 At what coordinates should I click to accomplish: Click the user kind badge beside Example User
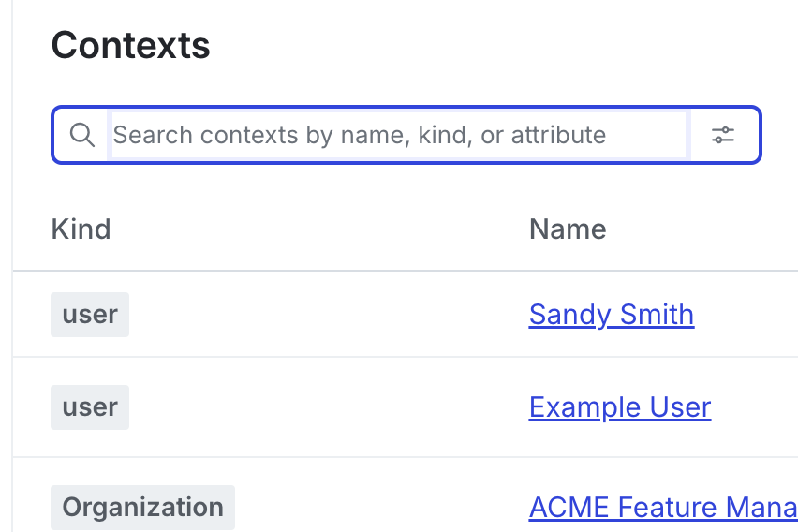(x=90, y=407)
